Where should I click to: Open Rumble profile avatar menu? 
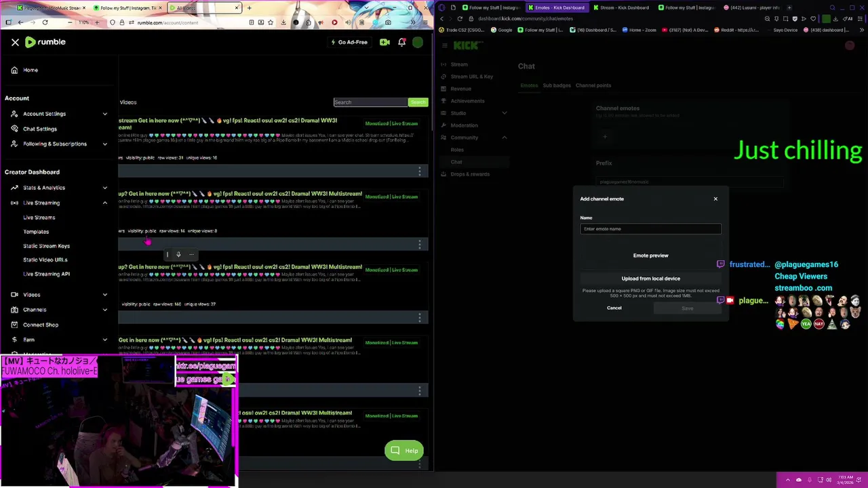[x=418, y=42]
